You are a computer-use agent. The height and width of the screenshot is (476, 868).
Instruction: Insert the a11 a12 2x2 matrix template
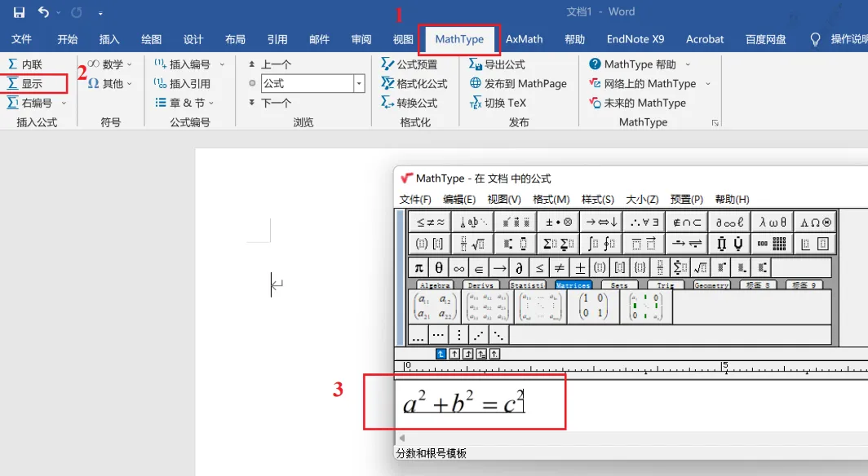click(x=435, y=306)
